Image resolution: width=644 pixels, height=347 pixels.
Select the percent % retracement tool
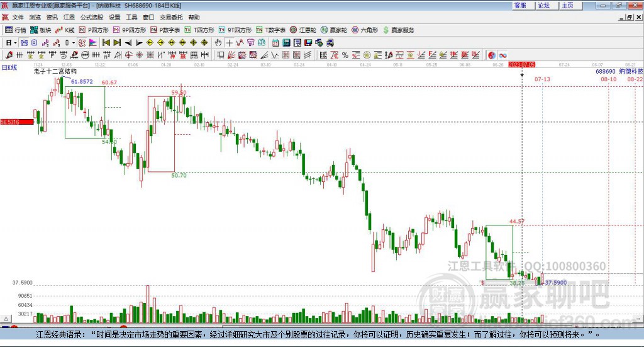click(345, 55)
